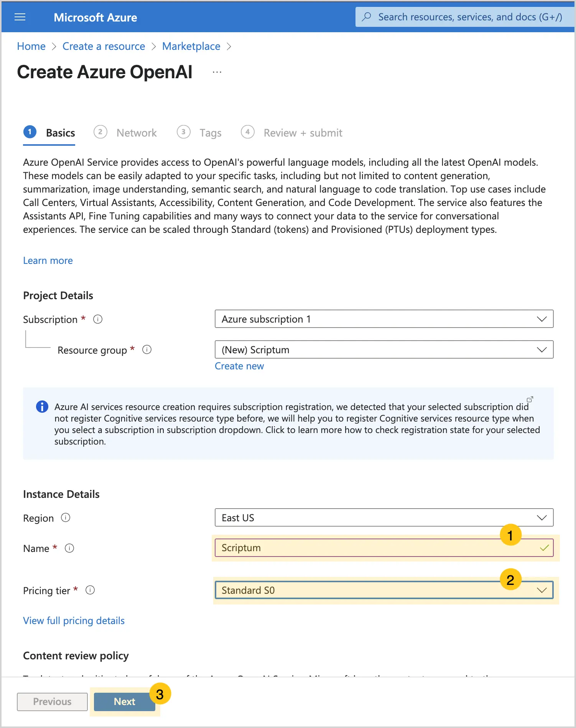The height and width of the screenshot is (728, 576).
Task: Open the hamburger portal menu
Action: coord(20,17)
